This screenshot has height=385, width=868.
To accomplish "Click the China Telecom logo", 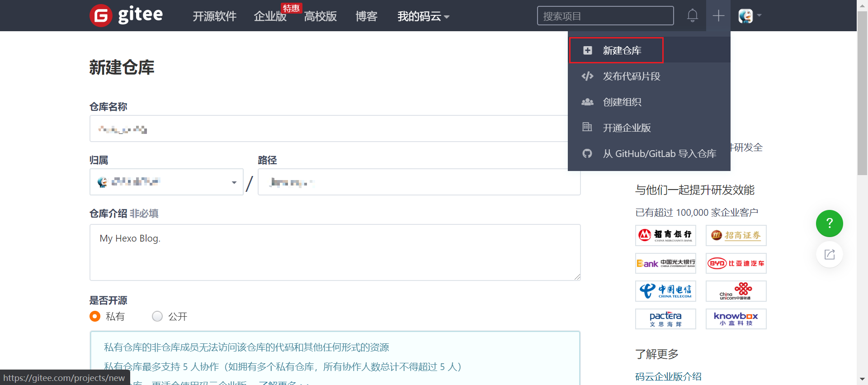I will [x=665, y=291].
